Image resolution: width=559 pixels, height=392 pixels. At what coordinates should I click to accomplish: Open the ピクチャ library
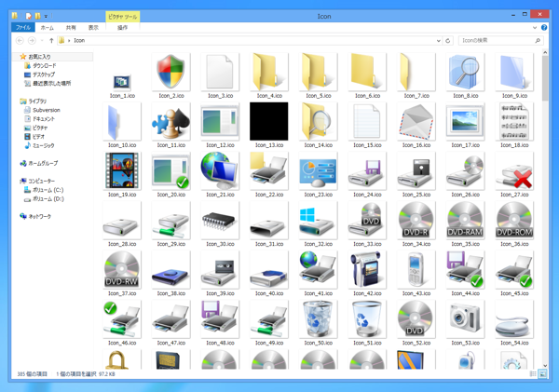click(40, 128)
